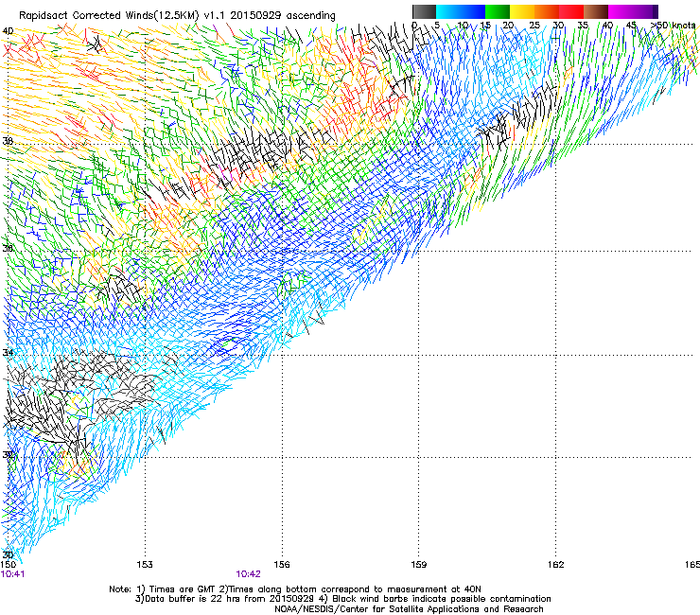Viewport: 700px width, 615px height.
Task: Click the 'Times are GMT' note line
Action: [295, 589]
